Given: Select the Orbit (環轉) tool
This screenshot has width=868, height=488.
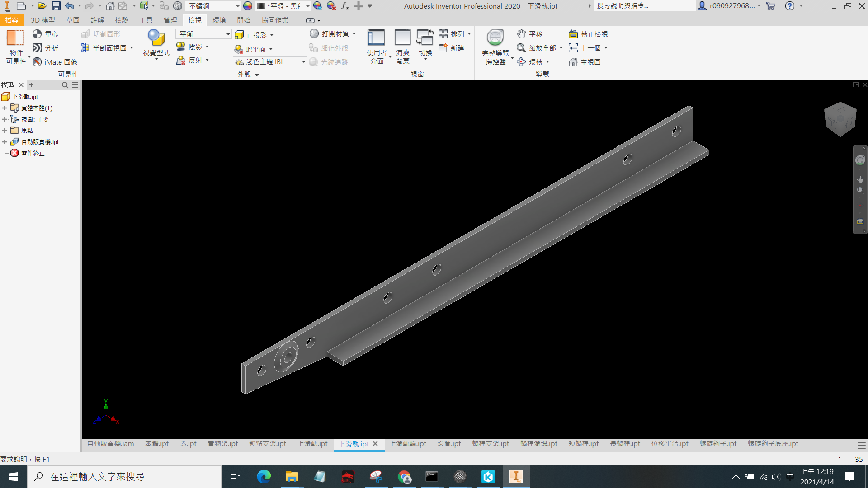Looking at the screenshot, I should (x=533, y=62).
